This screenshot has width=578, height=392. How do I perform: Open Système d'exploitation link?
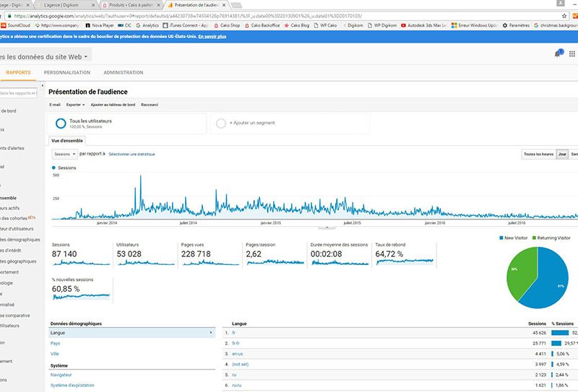pyautogui.click(x=72, y=385)
